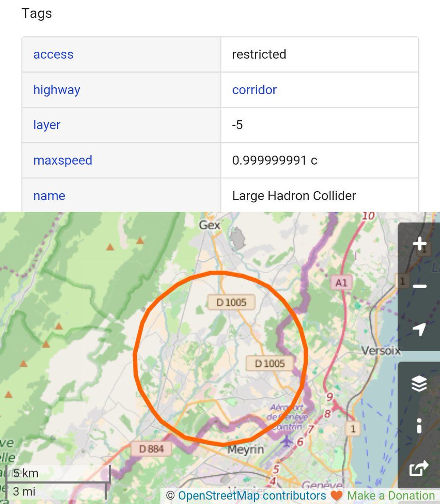The image size is (440, 504).
Task: Open the name tag key link
Action: [x=49, y=196]
